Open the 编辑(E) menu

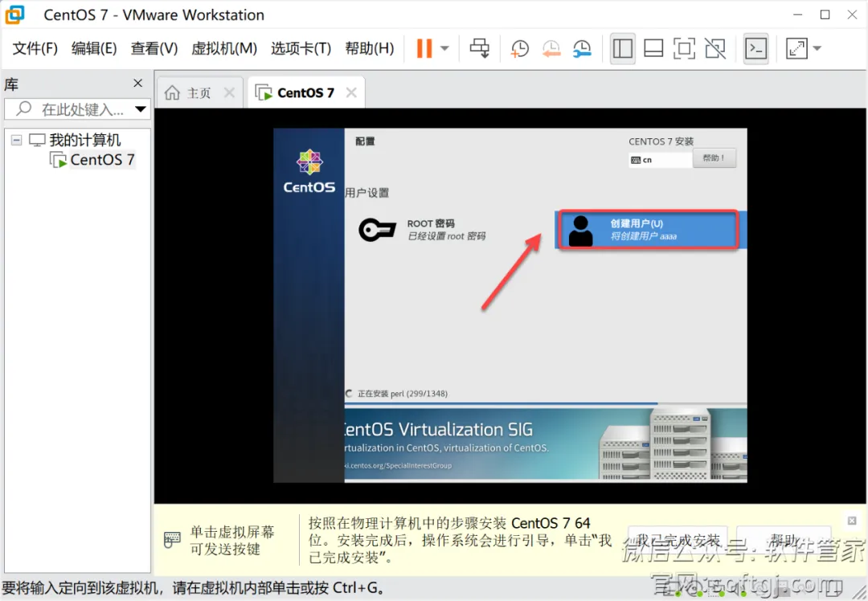coord(94,49)
